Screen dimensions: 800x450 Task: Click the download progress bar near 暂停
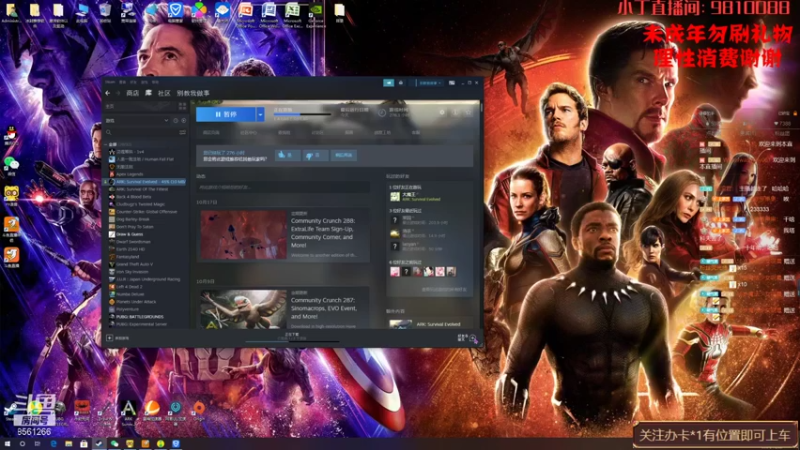point(302,114)
